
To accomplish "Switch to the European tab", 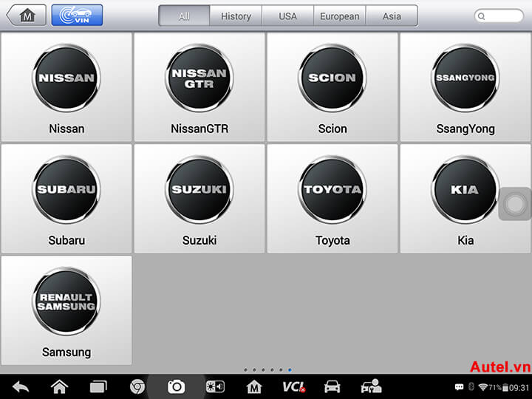I will click(x=340, y=16).
